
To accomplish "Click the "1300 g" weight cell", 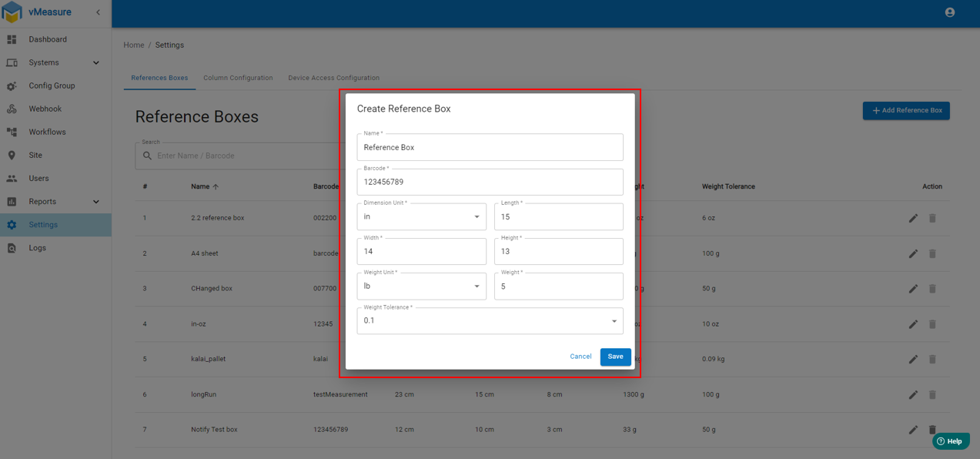I will (x=634, y=394).
